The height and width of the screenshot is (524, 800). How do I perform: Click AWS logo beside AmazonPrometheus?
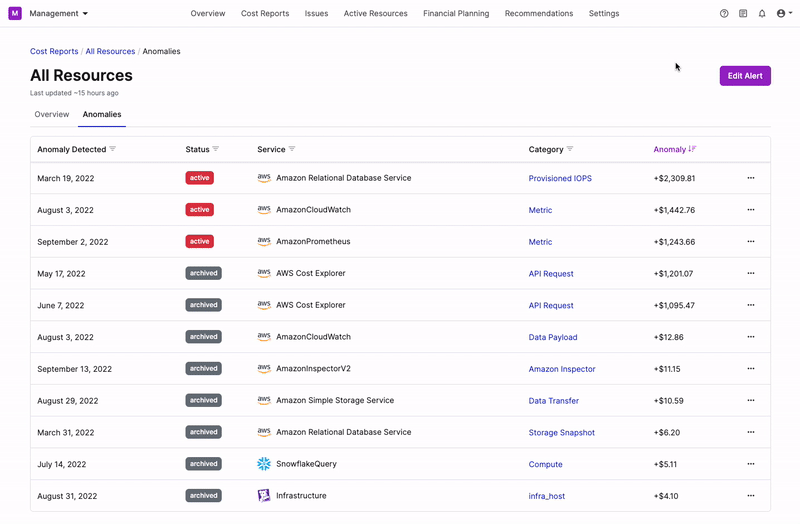(x=264, y=241)
